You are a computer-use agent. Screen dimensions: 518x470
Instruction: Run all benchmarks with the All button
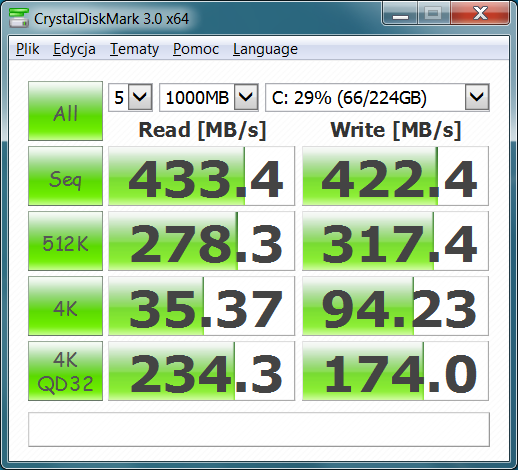[x=65, y=111]
